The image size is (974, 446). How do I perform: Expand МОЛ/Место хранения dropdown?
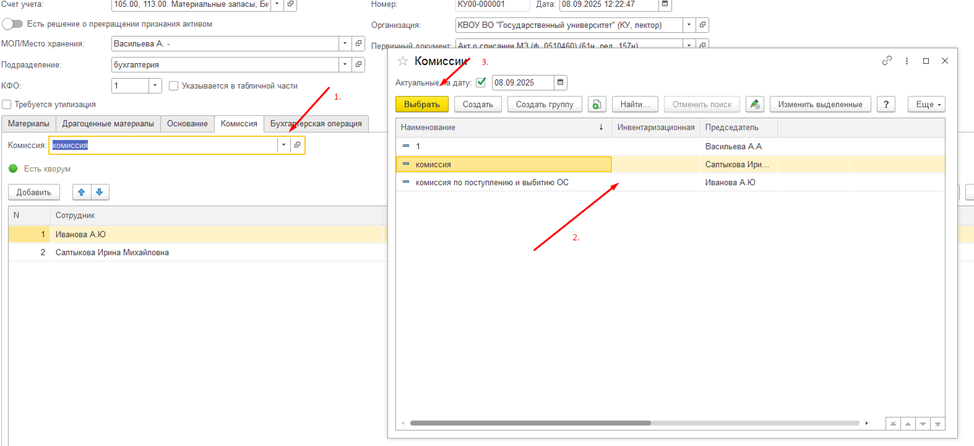tap(345, 44)
